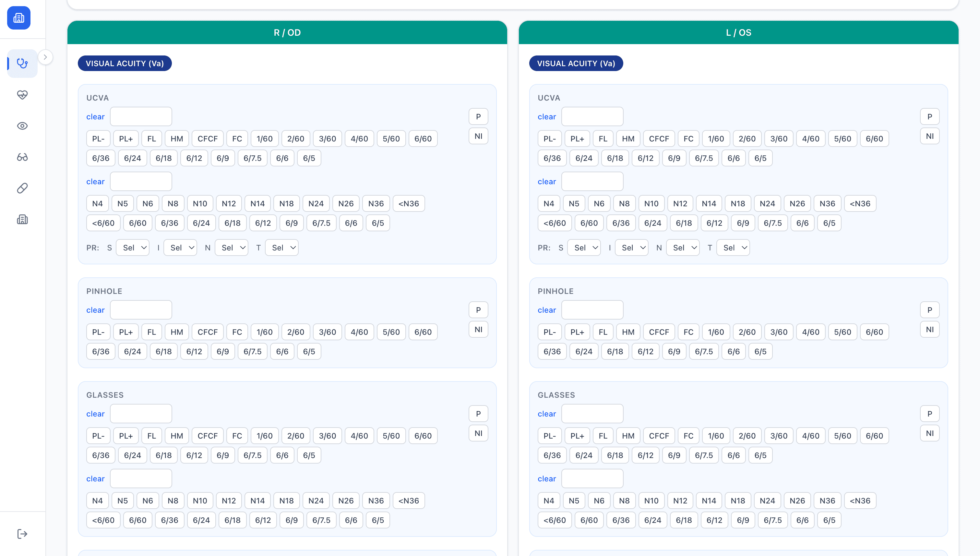The image size is (980, 556).
Task: Click the blue hospital logo icon
Action: click(x=19, y=18)
